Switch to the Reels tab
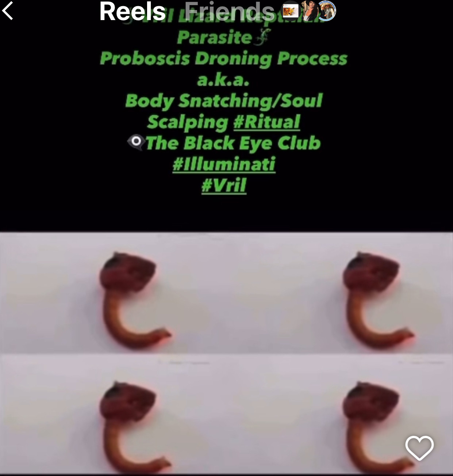Image resolution: width=453 pixels, height=476 pixels. (x=133, y=11)
